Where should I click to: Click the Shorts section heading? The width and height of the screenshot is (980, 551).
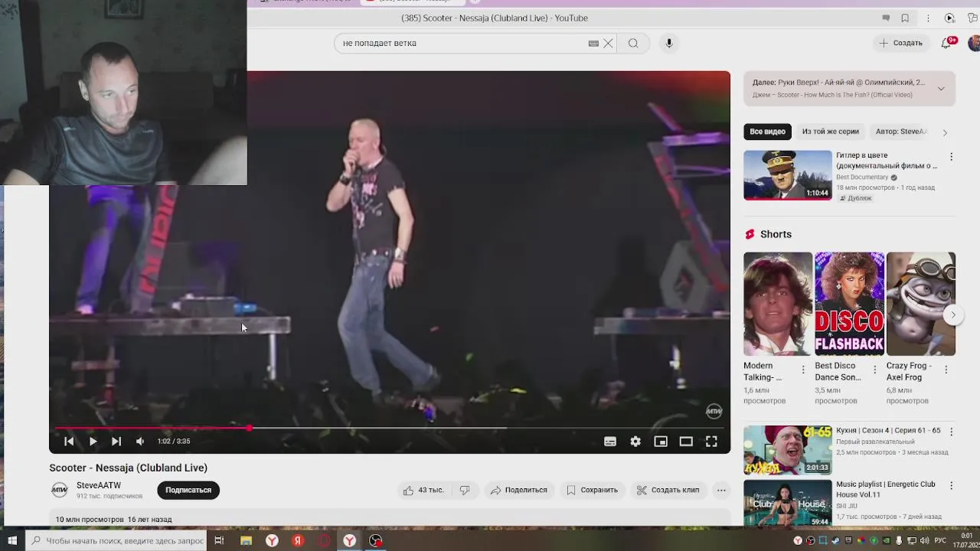tap(776, 234)
